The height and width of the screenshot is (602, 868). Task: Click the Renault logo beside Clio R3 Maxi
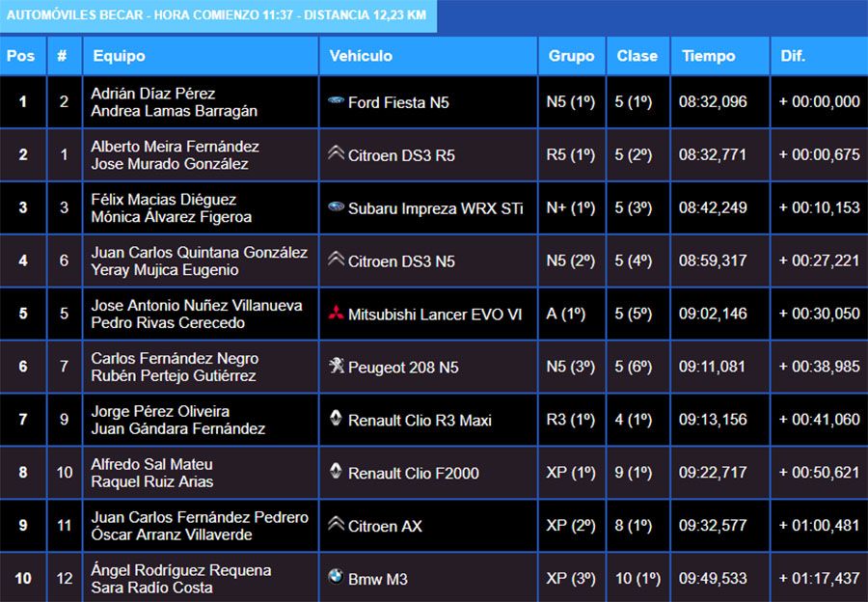pos(336,418)
